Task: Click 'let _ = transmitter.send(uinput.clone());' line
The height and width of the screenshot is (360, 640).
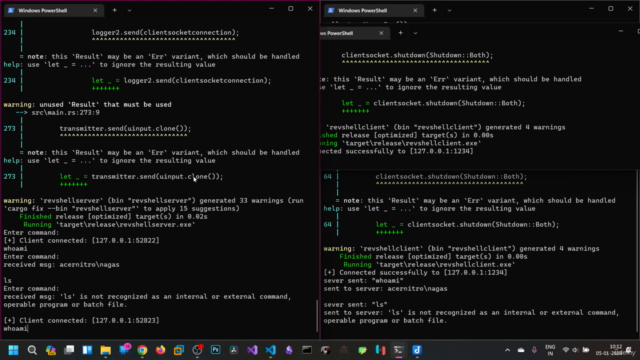Action: pyautogui.click(x=141, y=177)
